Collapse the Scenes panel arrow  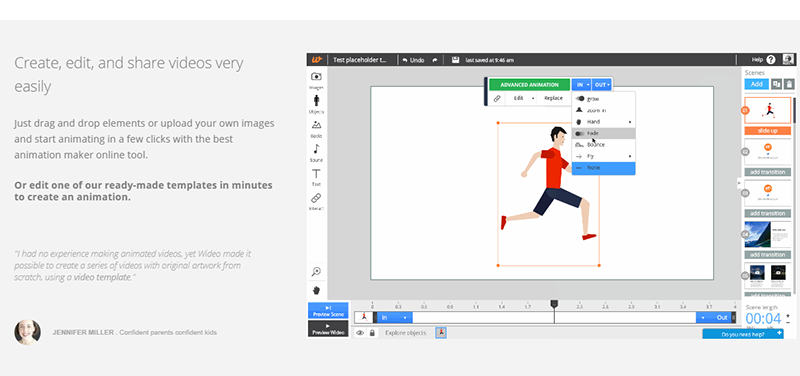pyautogui.click(x=739, y=183)
